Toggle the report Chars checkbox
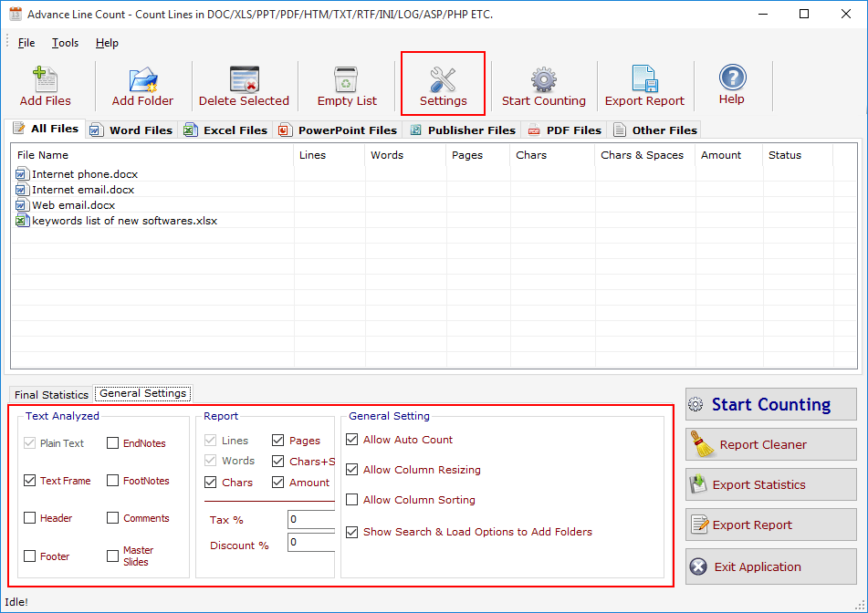This screenshot has width=868, height=613. (x=210, y=483)
